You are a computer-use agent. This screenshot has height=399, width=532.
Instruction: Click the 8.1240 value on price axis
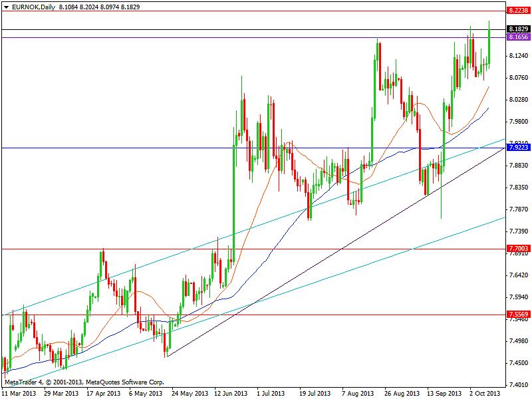coord(517,56)
